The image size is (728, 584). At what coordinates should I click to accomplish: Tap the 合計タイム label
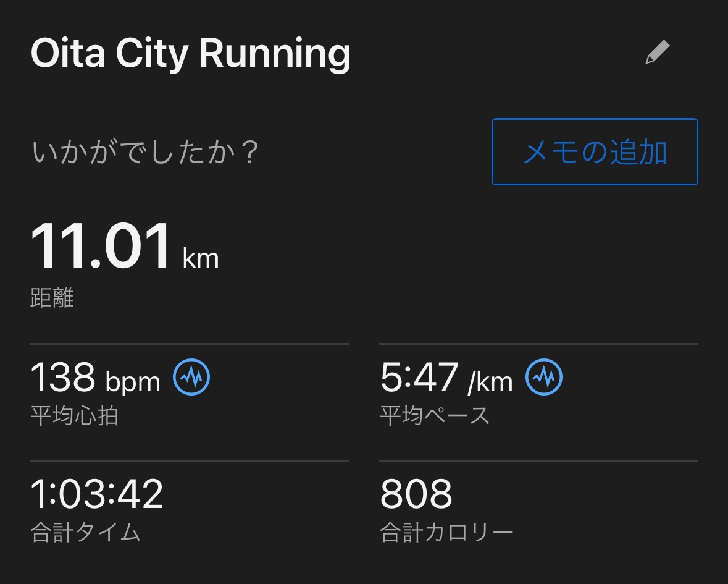pos(85,532)
